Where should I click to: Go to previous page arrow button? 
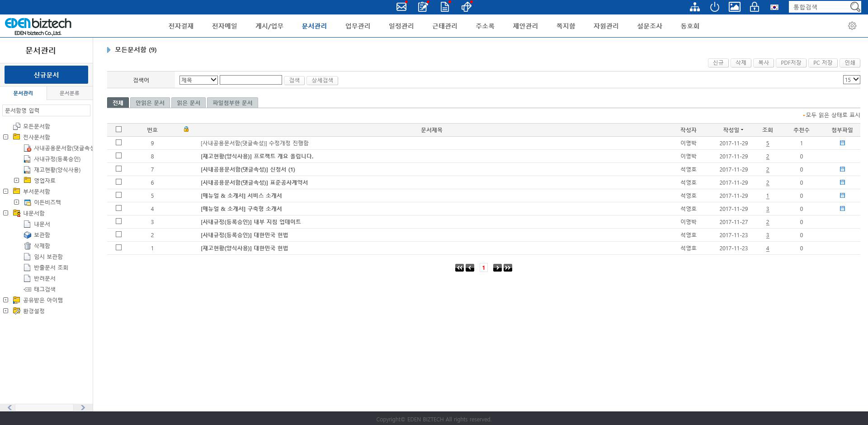click(x=470, y=268)
